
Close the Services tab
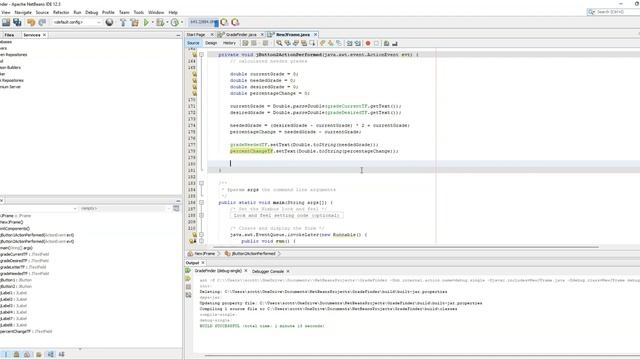tap(44, 35)
